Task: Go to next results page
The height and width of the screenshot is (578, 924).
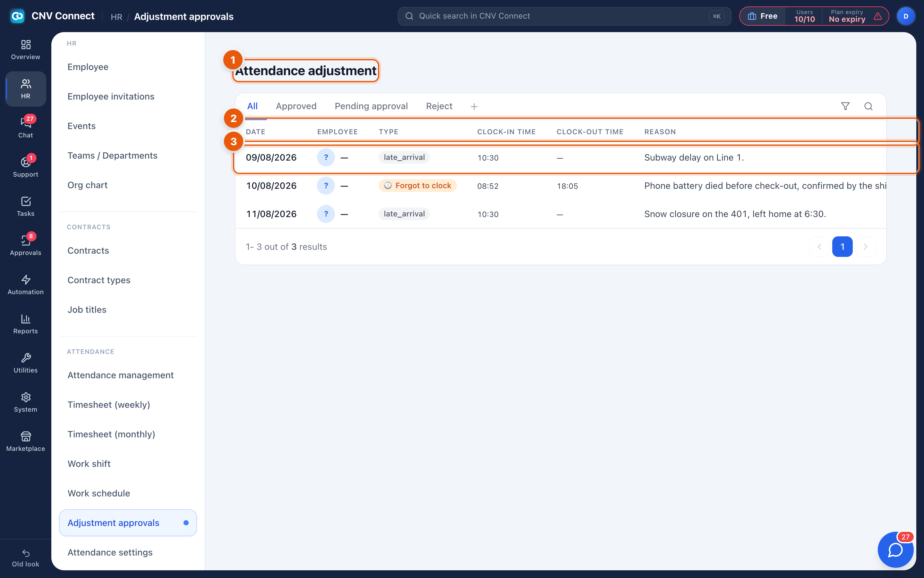Action: (x=865, y=247)
